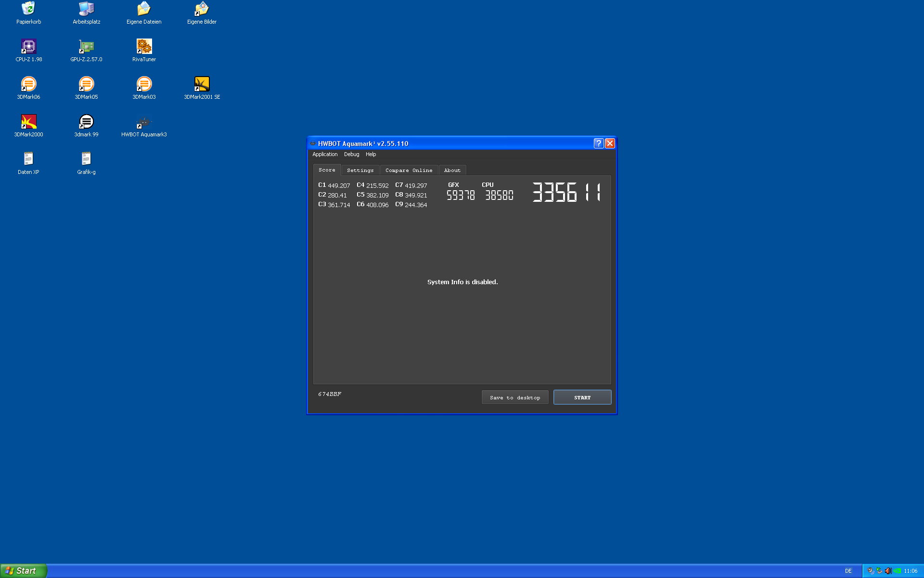Select the Eigene Dateien folder icon

coord(144,13)
